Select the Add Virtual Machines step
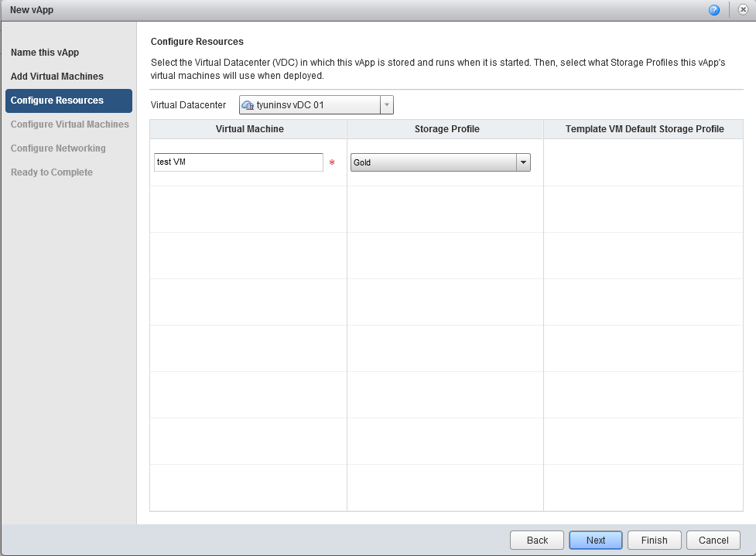 (x=57, y=77)
